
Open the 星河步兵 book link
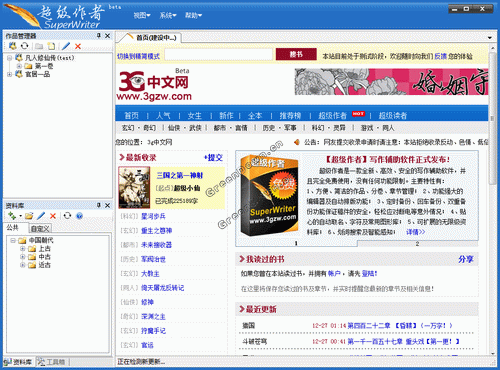pos(153,216)
